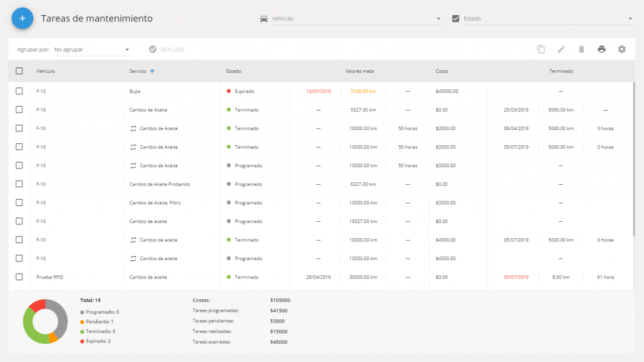Click the blue add task plus button
Image resolution: width=644 pixels, height=362 pixels.
click(x=22, y=18)
